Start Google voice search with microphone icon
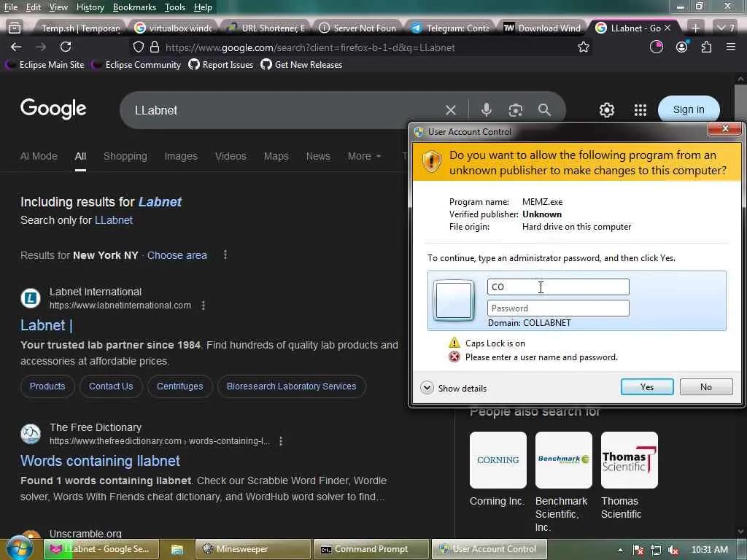Viewport: 747px width, 560px height. coord(486,110)
